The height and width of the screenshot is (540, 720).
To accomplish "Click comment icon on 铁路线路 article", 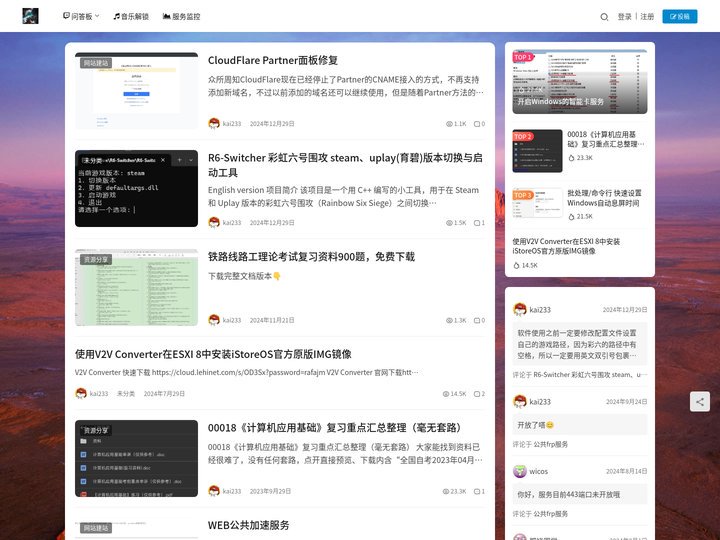I will (477, 321).
